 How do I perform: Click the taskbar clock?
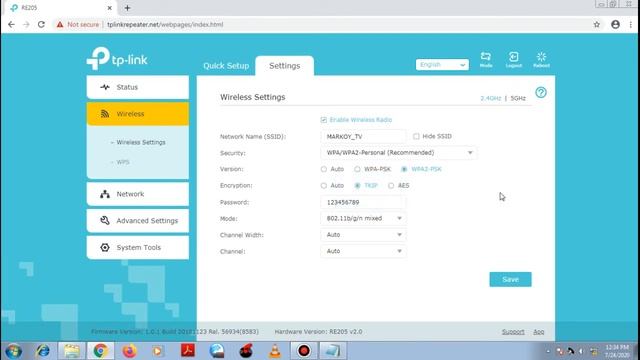point(617,351)
